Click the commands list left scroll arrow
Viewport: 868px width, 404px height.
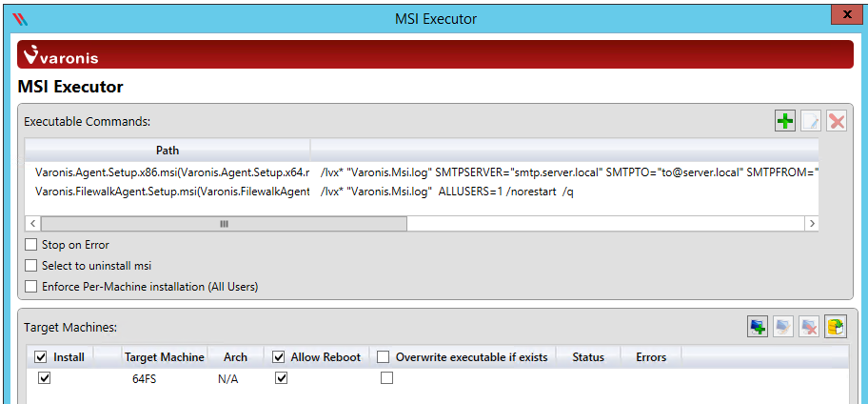click(x=32, y=224)
